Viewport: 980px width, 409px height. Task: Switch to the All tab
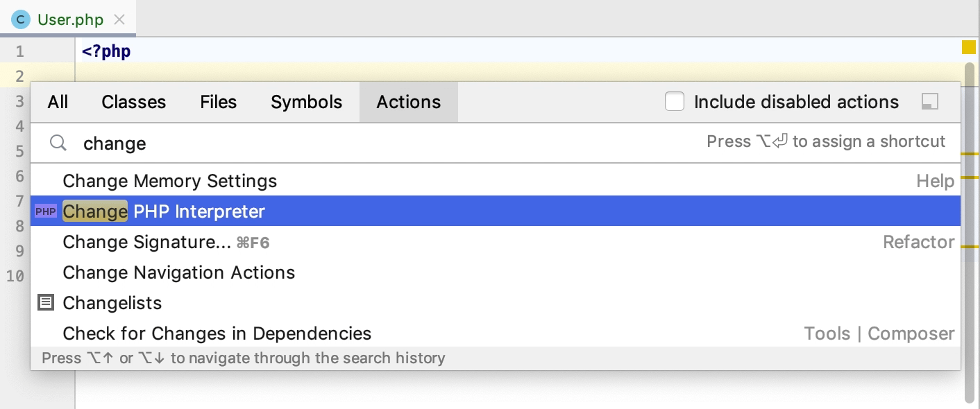coord(58,102)
